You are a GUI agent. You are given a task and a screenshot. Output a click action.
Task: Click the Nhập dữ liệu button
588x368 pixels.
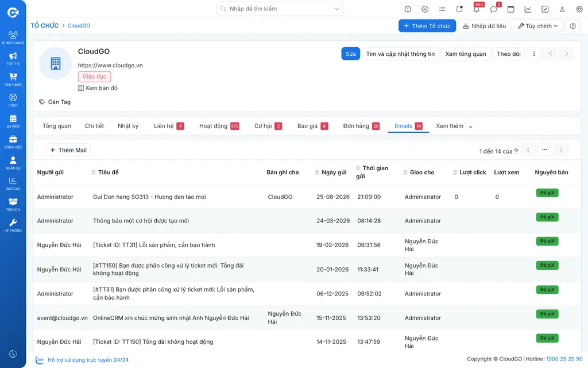click(x=484, y=26)
